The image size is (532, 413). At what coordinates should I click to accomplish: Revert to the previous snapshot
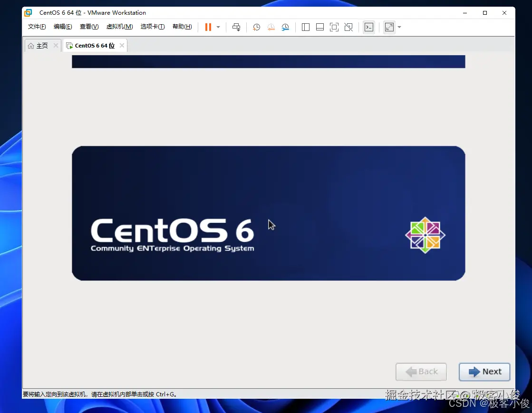271,27
